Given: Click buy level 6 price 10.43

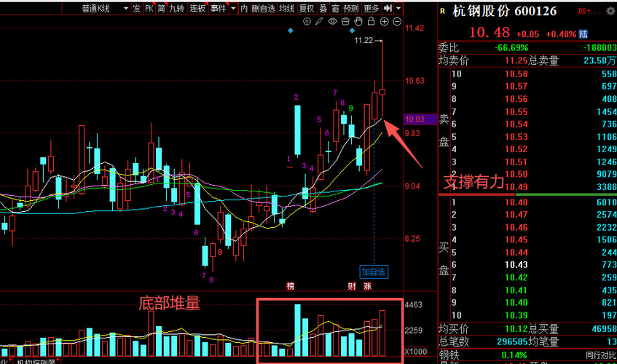Looking at the screenshot, I should click(x=516, y=265).
